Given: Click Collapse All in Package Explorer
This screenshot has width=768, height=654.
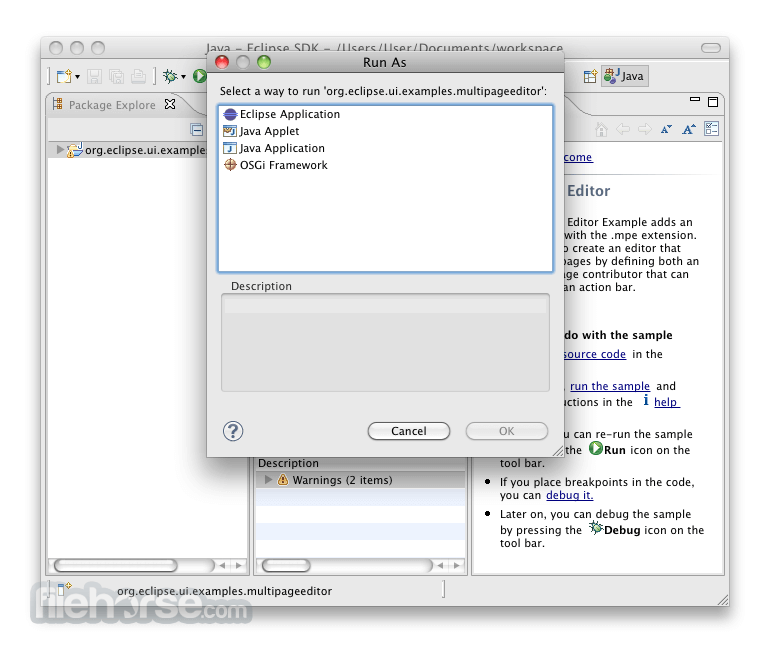Looking at the screenshot, I should click(x=197, y=130).
